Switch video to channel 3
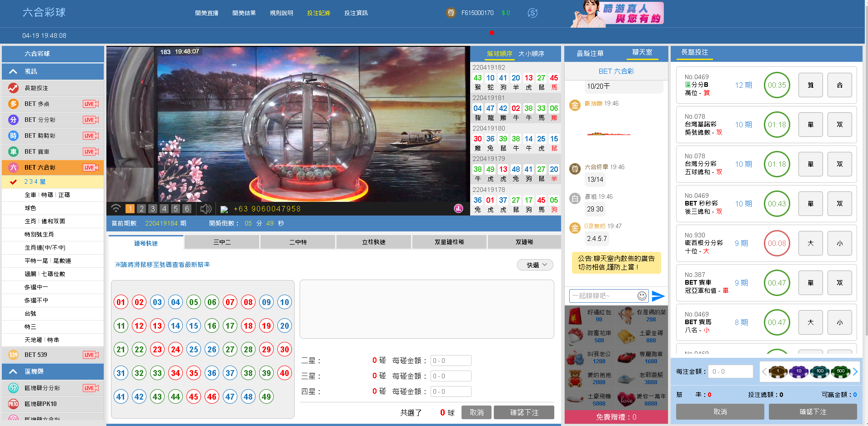The width and height of the screenshot is (868, 426). tap(153, 209)
